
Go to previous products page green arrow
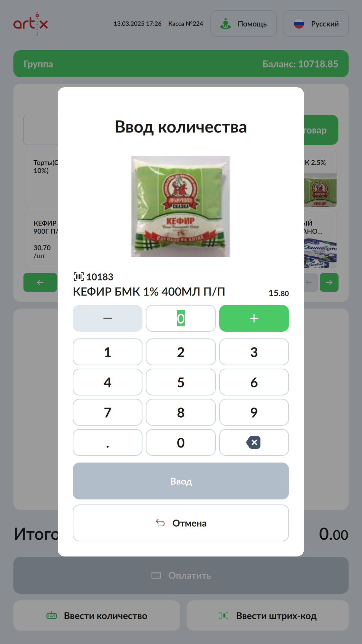click(x=40, y=282)
